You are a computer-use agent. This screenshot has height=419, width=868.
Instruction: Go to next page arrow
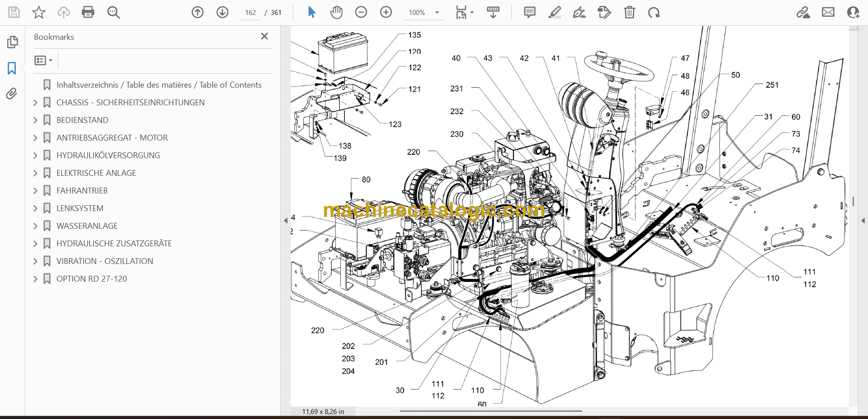(222, 12)
